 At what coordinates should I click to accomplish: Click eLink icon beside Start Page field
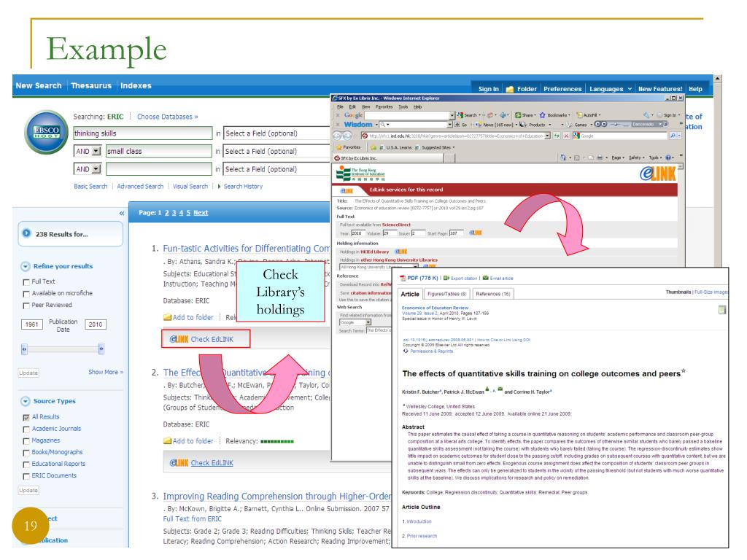click(476, 233)
